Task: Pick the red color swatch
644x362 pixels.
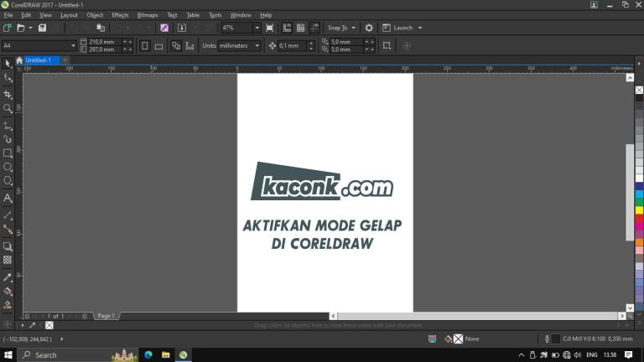Action: pos(639,218)
